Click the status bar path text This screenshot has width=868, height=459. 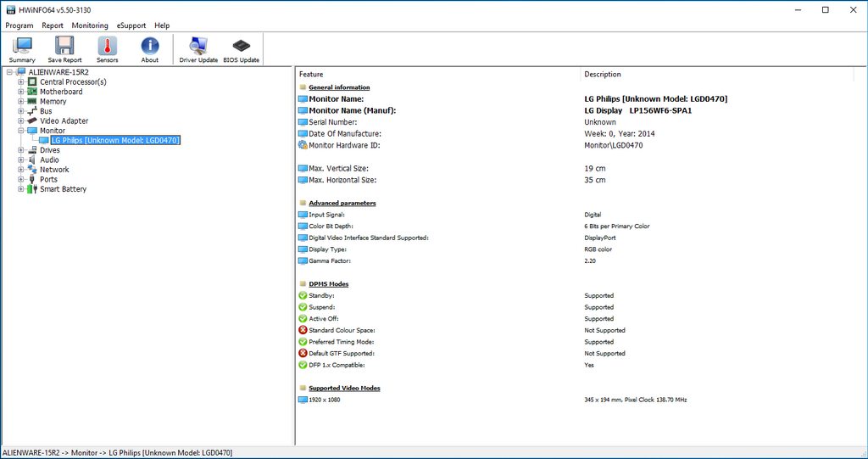click(x=117, y=453)
